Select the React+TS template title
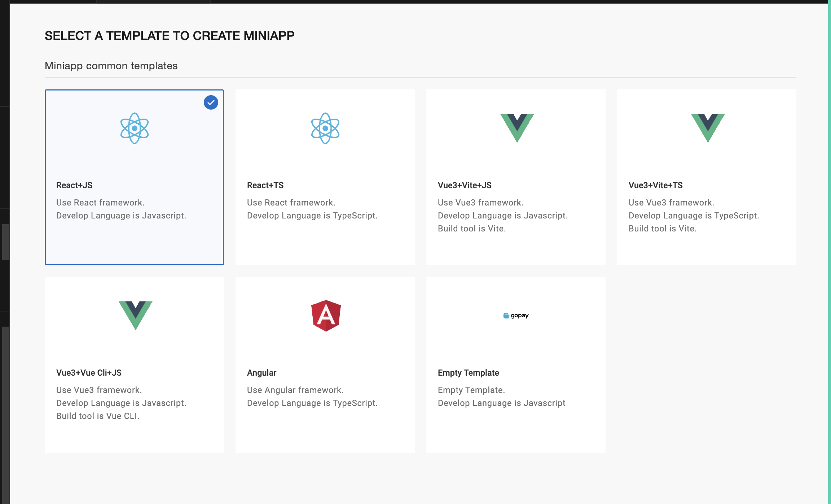This screenshot has height=504, width=831. click(x=265, y=185)
